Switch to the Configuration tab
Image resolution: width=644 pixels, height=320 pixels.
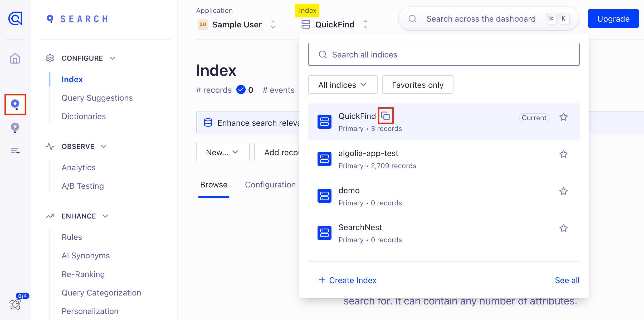270,185
